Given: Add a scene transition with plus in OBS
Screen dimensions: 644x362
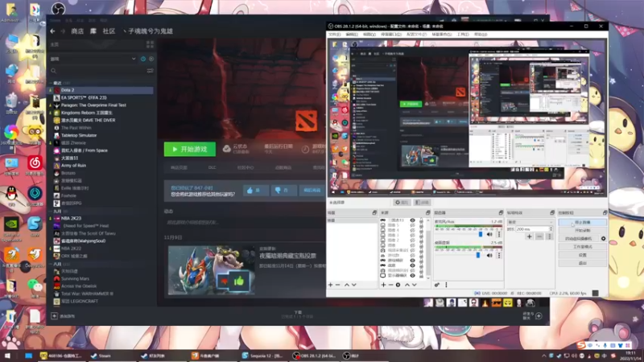Looking at the screenshot, I should coord(529,237).
